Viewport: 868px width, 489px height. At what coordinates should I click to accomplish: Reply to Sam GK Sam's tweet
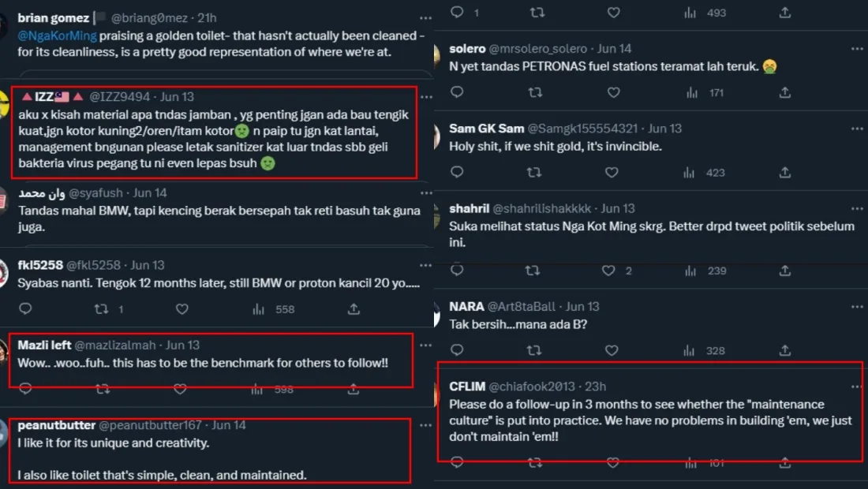(x=457, y=172)
